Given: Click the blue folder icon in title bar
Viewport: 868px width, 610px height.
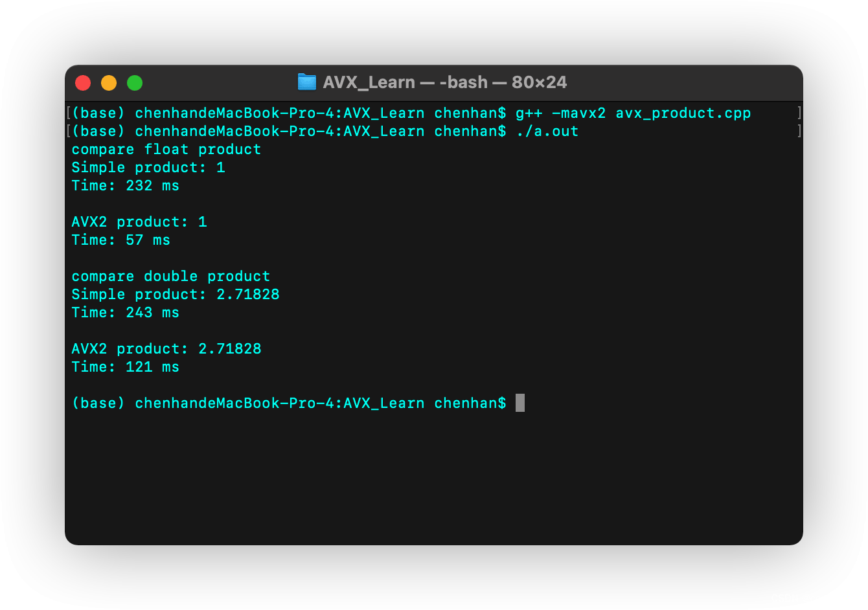Looking at the screenshot, I should pyautogui.click(x=306, y=82).
